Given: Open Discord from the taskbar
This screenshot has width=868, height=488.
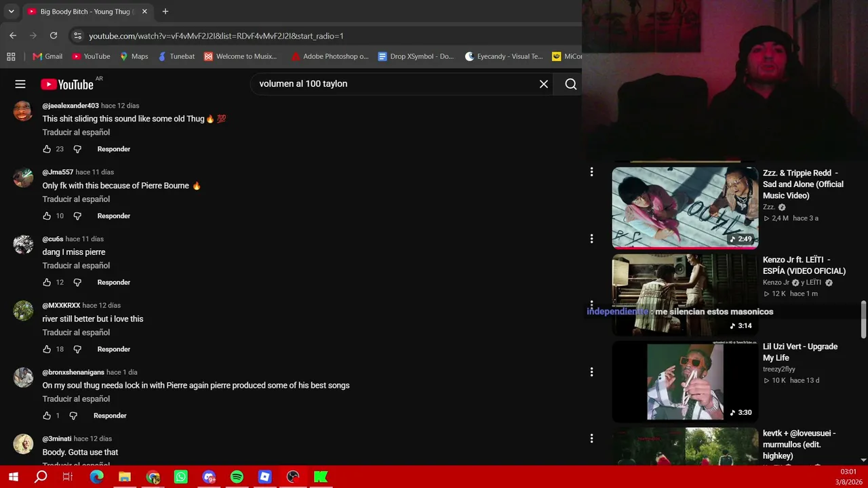Looking at the screenshot, I should click(209, 477).
